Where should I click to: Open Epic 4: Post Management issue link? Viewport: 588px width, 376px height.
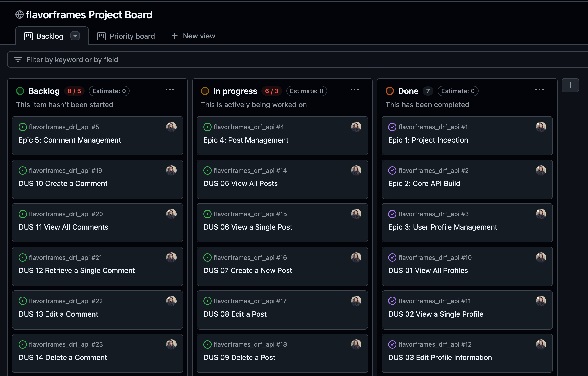click(x=245, y=140)
